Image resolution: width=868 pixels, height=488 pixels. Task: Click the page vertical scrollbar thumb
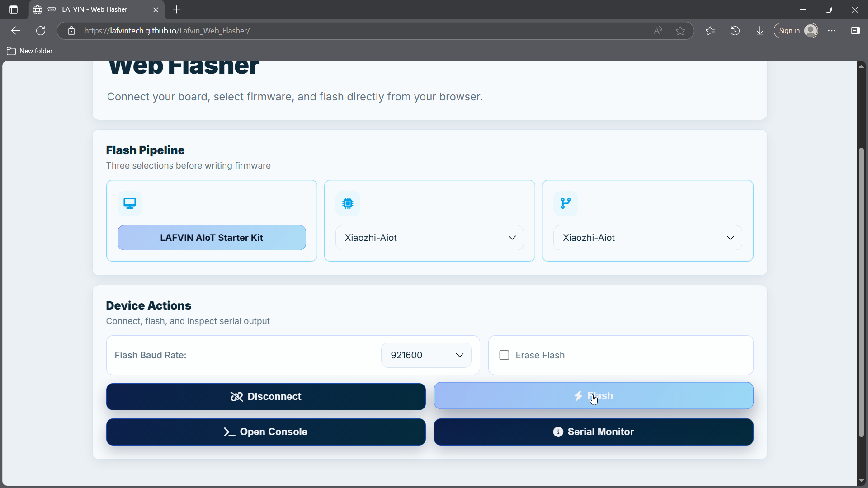click(x=861, y=292)
